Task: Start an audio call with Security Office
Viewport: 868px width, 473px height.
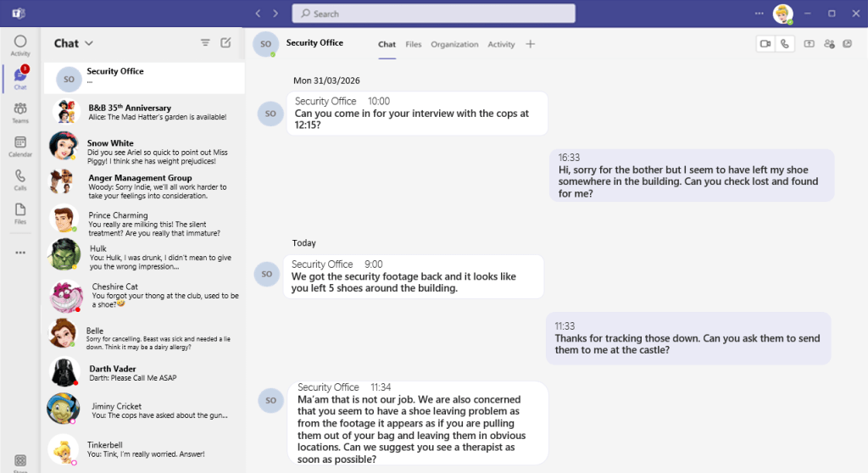Action: coord(785,44)
